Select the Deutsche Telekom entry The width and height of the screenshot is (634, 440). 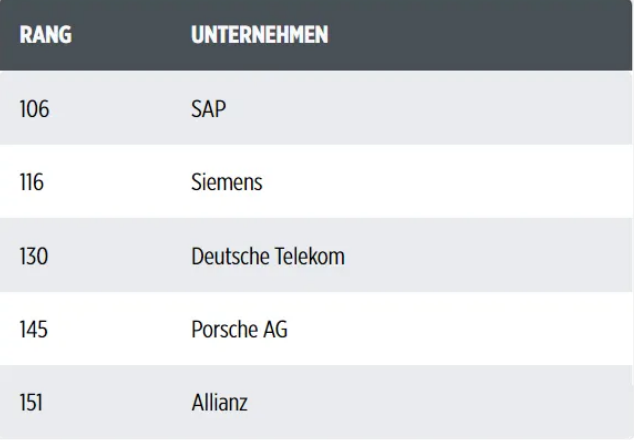click(x=268, y=256)
